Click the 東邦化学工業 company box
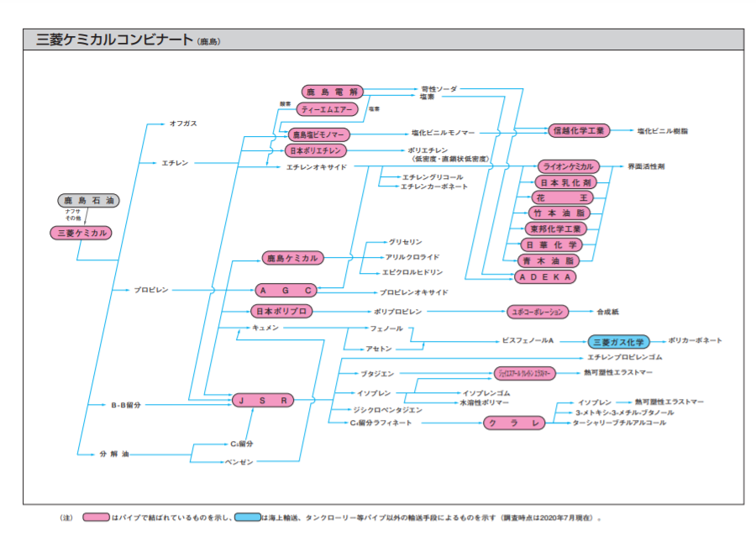Image resolution: width=756 pixels, height=546 pixels. 556,228
